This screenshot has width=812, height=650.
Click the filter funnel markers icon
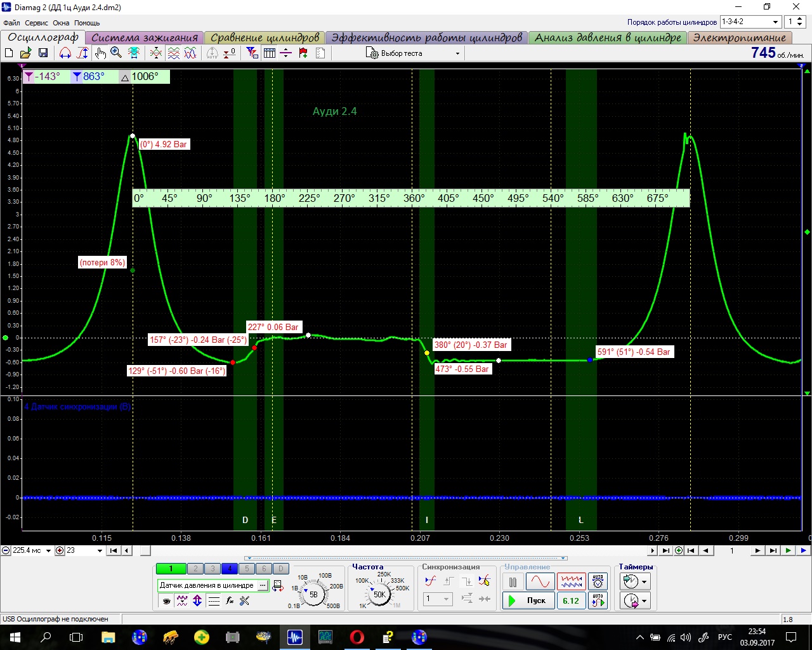(x=252, y=53)
